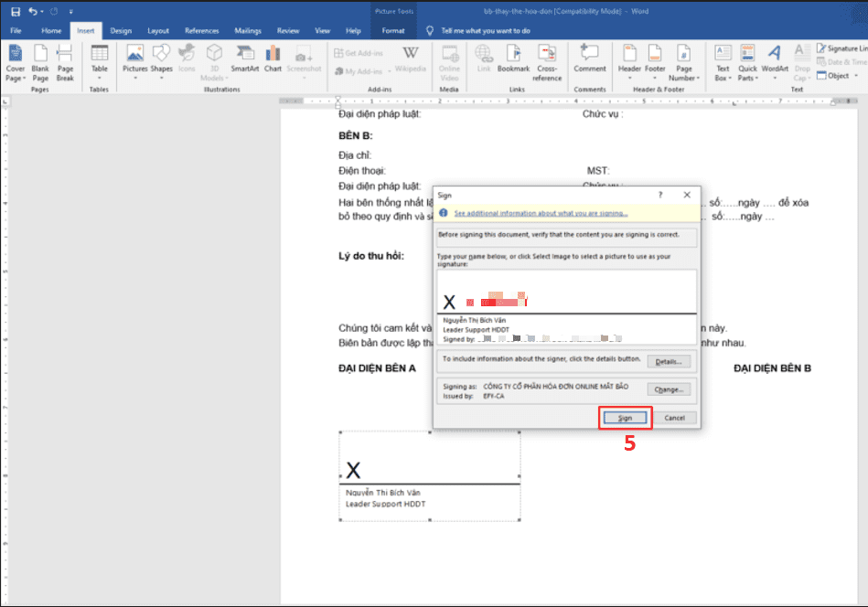Open signer Details in Sign dialog
The image size is (868, 607).
(x=669, y=362)
